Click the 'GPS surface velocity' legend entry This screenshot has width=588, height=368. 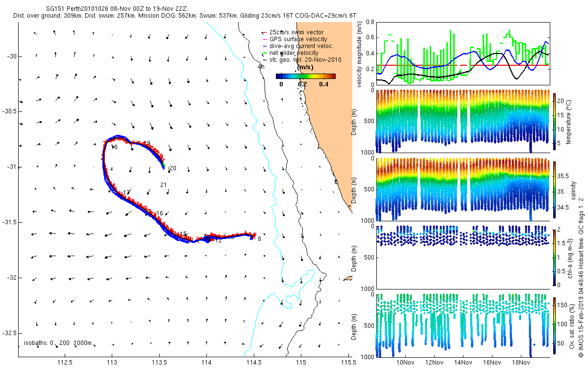click(x=298, y=39)
